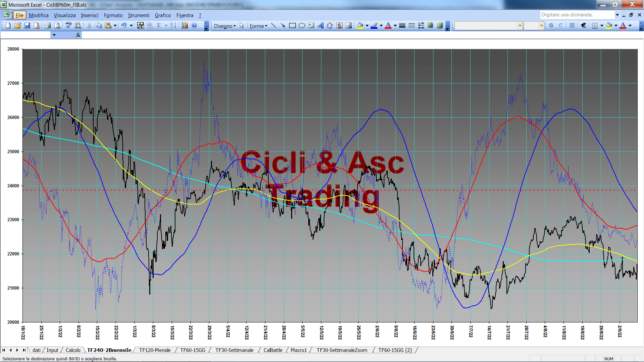
Task: Click the Cut scissors icon
Action: (x=90, y=25)
